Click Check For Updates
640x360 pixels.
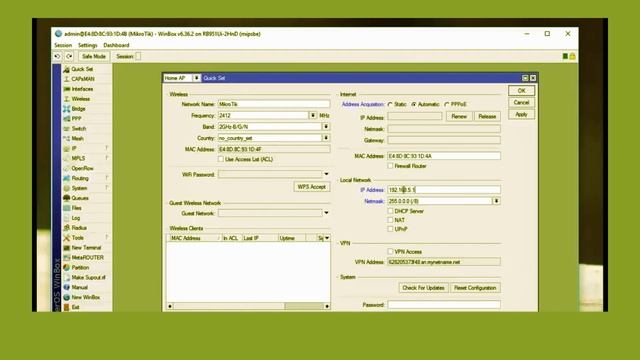point(423,288)
